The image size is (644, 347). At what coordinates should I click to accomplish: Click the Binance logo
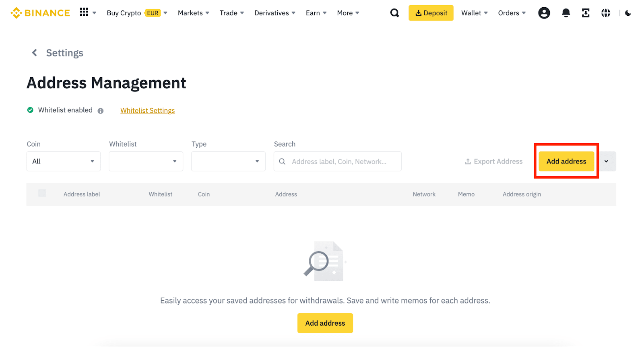(40, 13)
